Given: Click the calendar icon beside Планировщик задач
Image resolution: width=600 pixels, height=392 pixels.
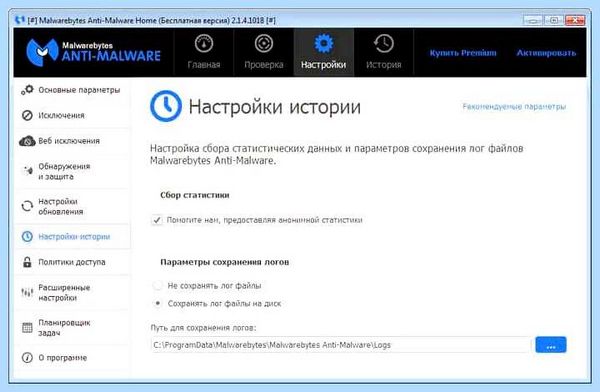Looking at the screenshot, I should [27, 328].
